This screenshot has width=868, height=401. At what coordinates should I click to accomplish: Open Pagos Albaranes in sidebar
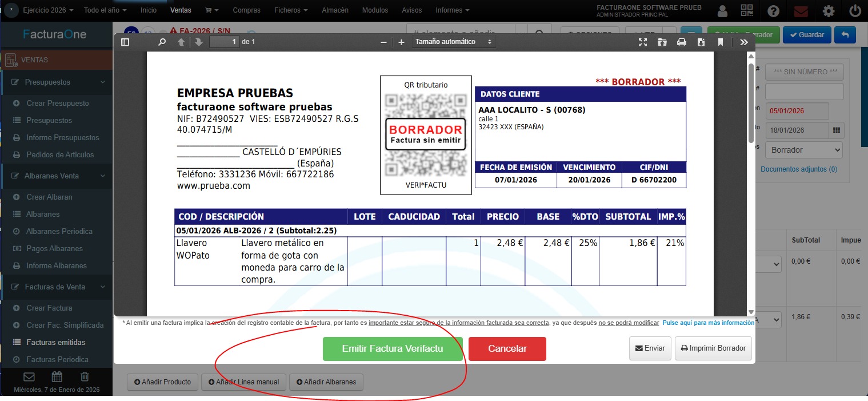pyautogui.click(x=54, y=249)
